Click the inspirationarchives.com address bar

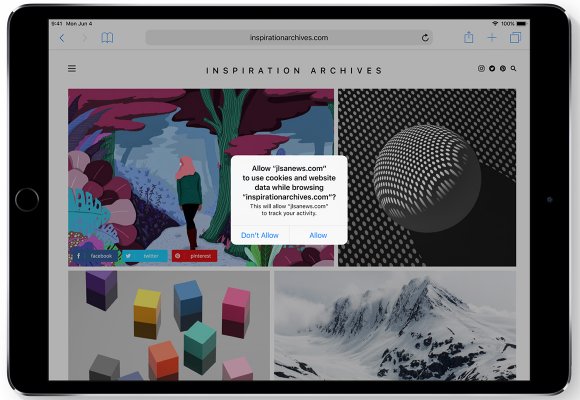(x=289, y=38)
